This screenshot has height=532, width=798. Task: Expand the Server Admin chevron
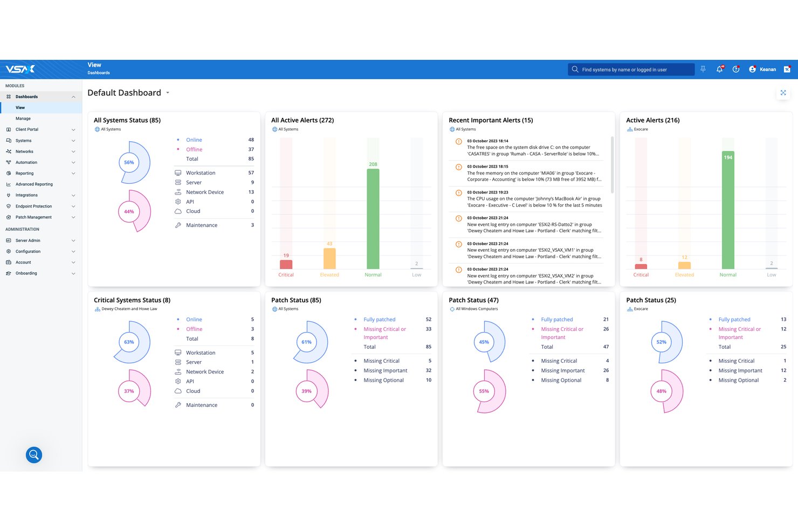coord(73,240)
